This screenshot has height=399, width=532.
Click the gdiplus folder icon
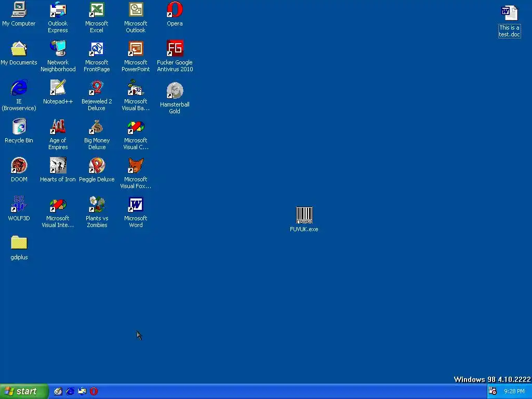pos(19,243)
